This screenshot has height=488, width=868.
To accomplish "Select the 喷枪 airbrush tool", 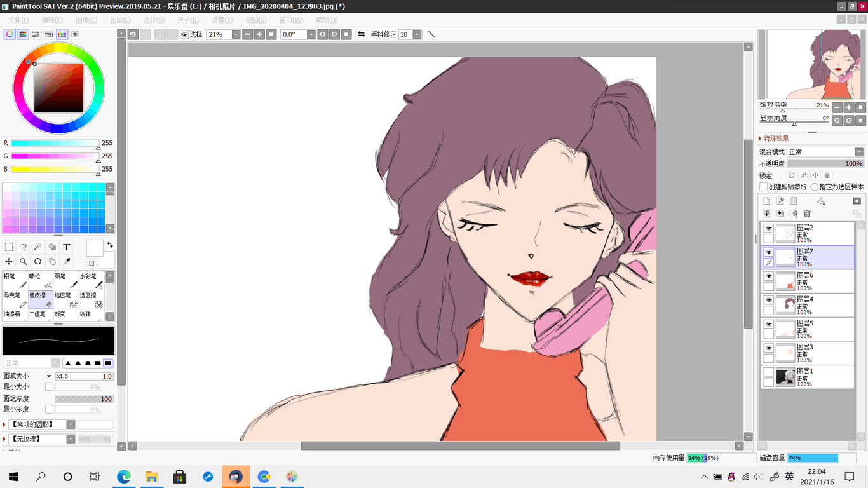I will [x=41, y=281].
